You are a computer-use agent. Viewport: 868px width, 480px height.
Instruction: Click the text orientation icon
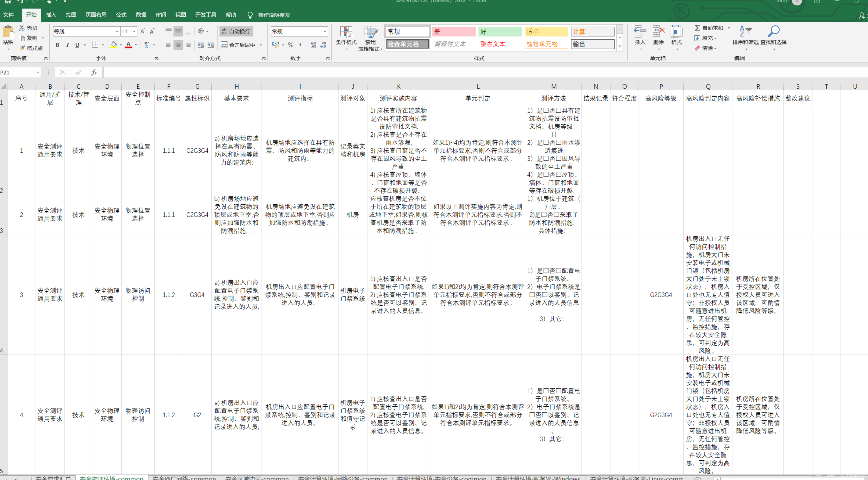[201, 31]
